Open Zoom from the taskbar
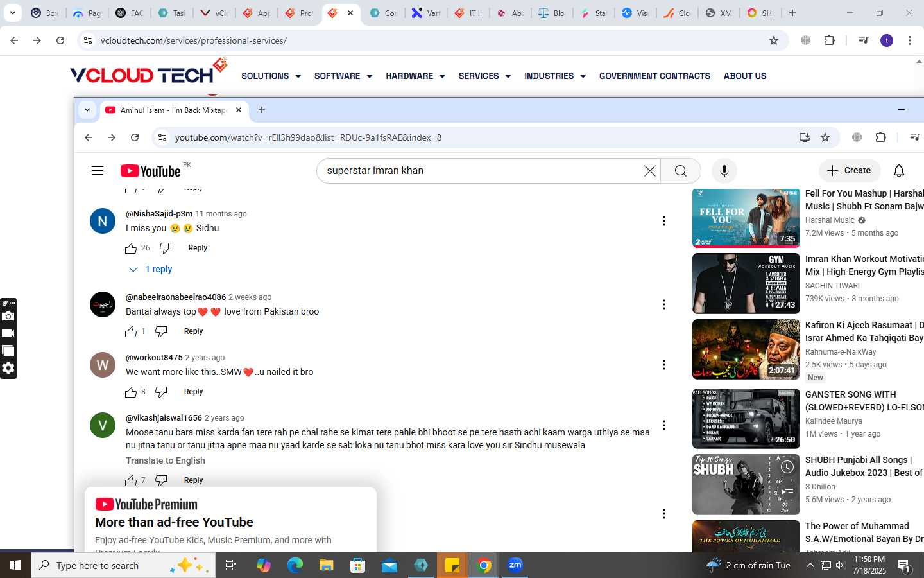The height and width of the screenshot is (578, 924). [515, 565]
